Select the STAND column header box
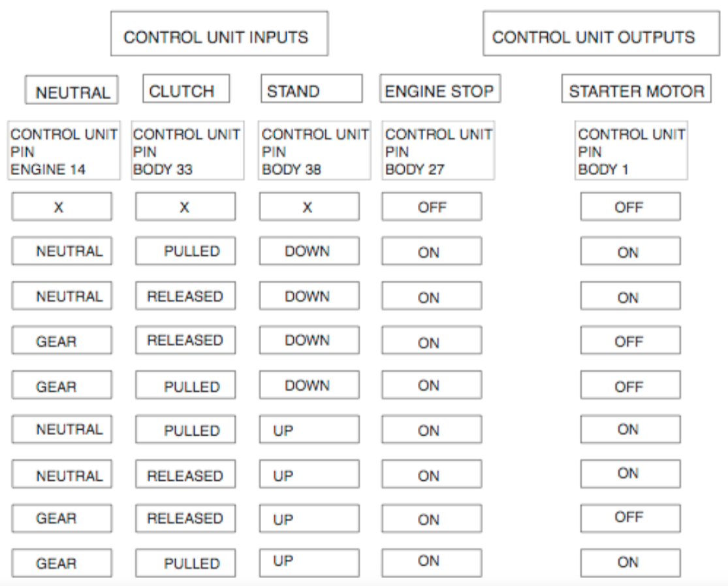Image resolution: width=728 pixels, height=586 pixels. (x=311, y=90)
